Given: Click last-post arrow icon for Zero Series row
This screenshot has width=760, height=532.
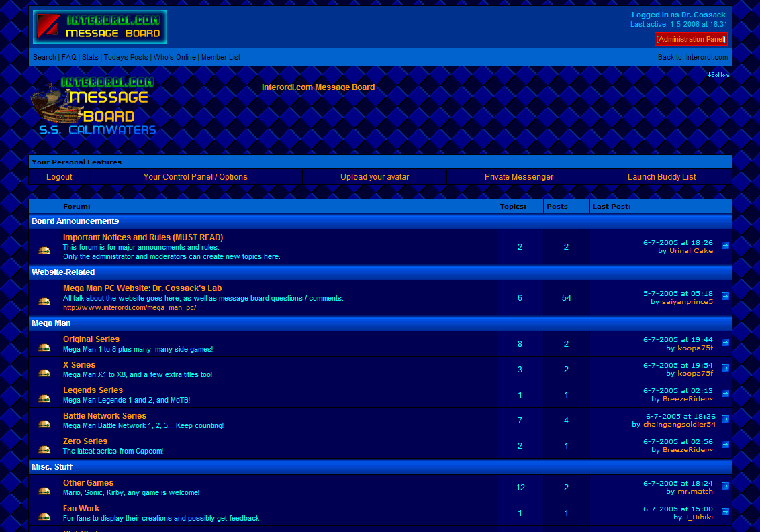Looking at the screenshot, I should click(725, 445).
